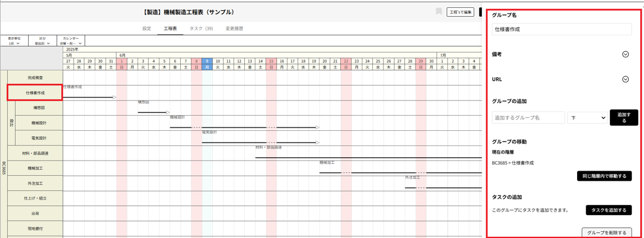Click 同じ階層内で移動する button
This screenshot has height=238, width=644.
click(x=604, y=176)
